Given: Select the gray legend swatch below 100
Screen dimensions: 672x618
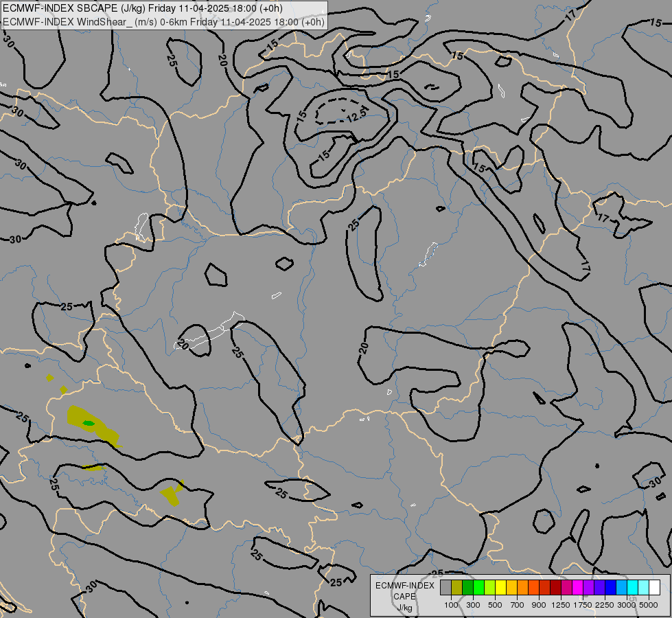Looking at the screenshot, I should (x=445, y=588).
